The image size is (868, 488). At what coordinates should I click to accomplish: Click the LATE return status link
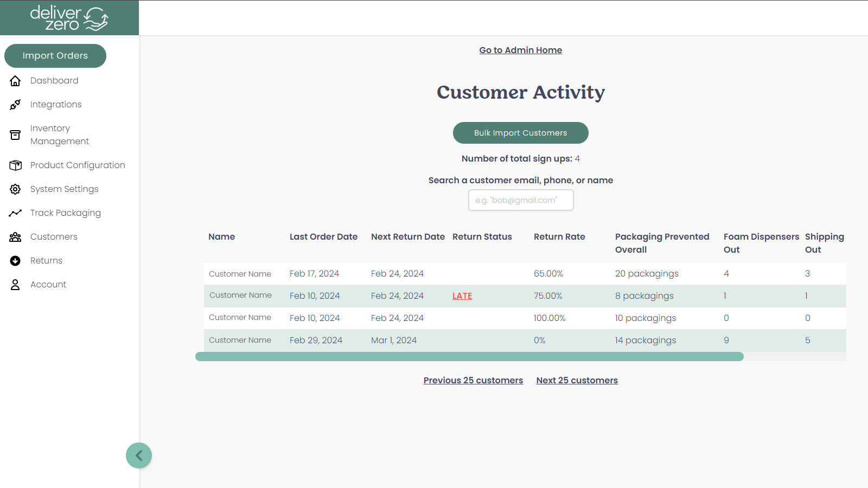(462, 296)
